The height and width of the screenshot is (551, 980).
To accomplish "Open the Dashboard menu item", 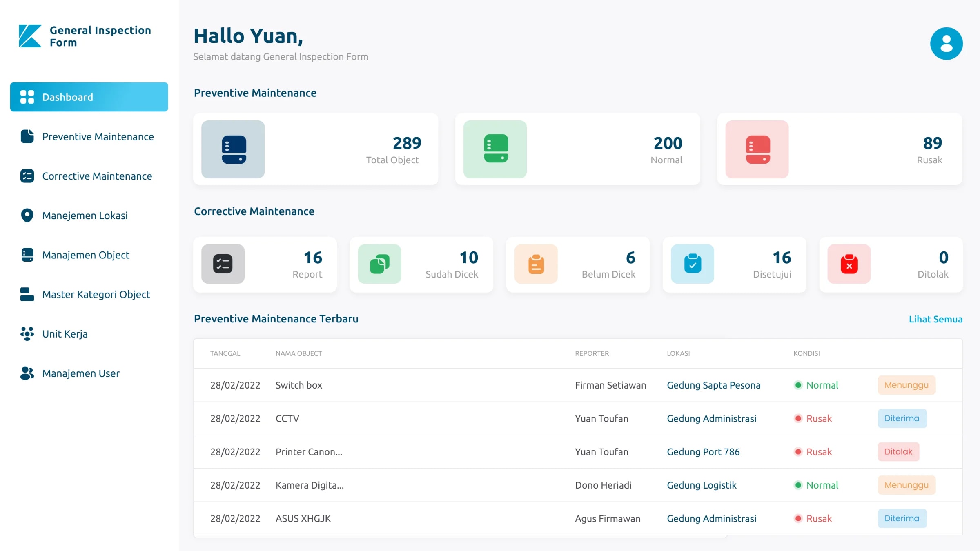I will (89, 97).
